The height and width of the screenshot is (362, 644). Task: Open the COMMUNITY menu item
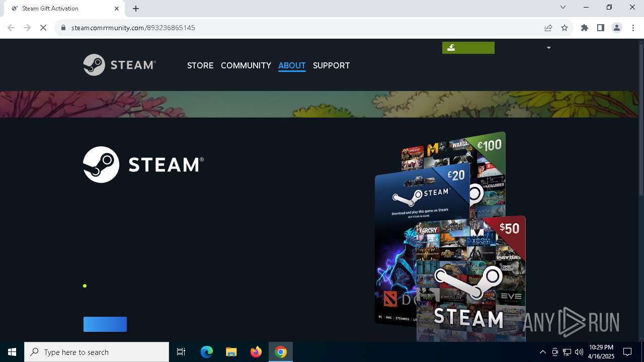pyautogui.click(x=246, y=65)
